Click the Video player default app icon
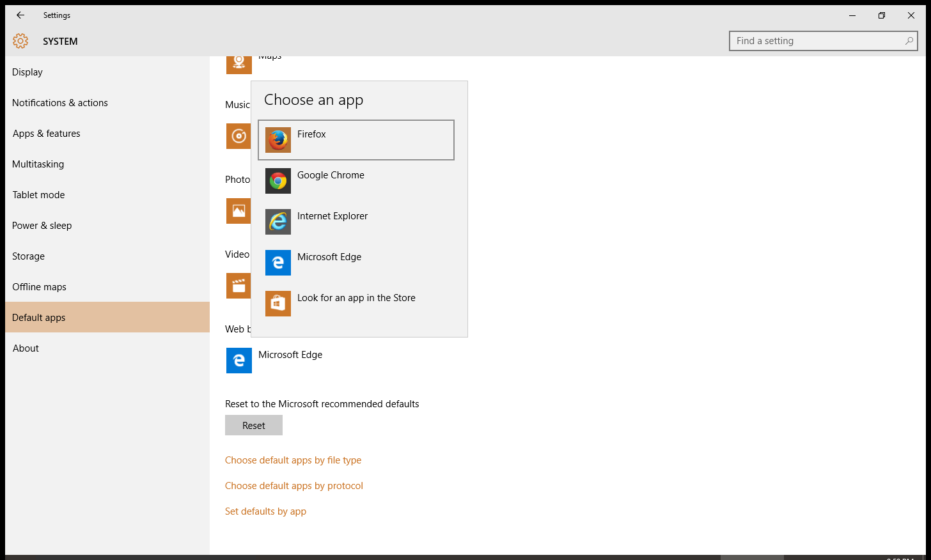Image resolution: width=931 pixels, height=560 pixels. tap(239, 286)
